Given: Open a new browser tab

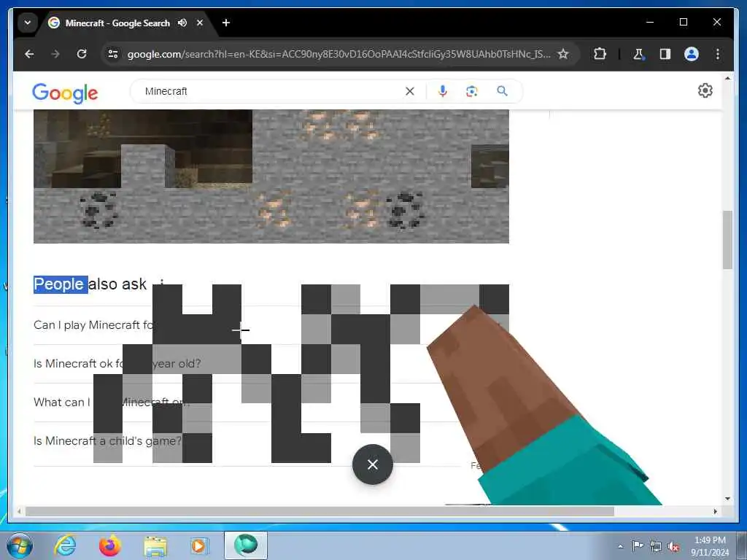Looking at the screenshot, I should pos(226,23).
